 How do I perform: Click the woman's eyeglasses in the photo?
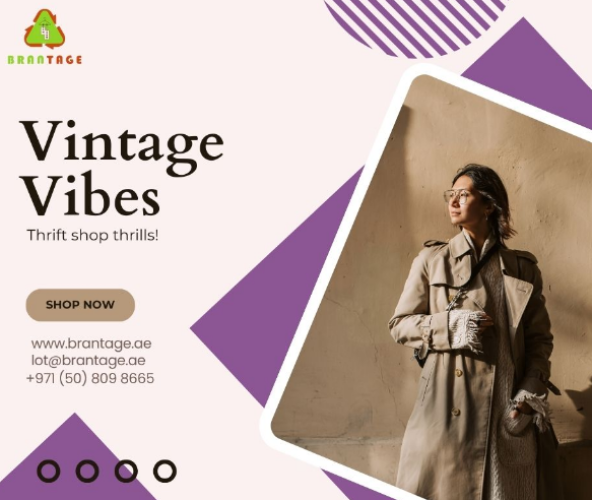458,196
